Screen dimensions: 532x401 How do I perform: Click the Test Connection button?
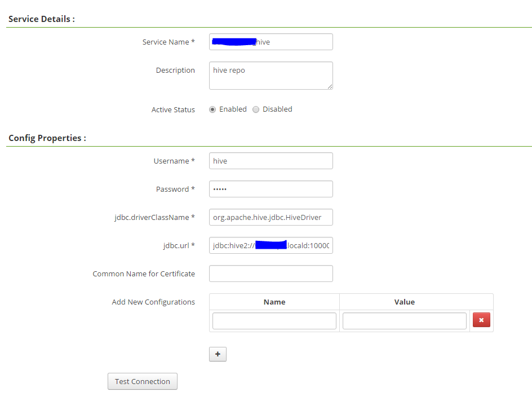point(142,381)
